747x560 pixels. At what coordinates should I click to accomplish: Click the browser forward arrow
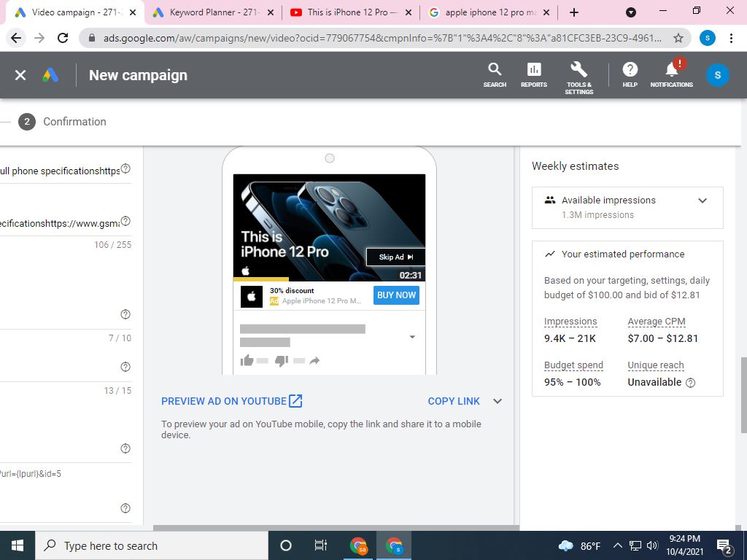[x=39, y=38]
